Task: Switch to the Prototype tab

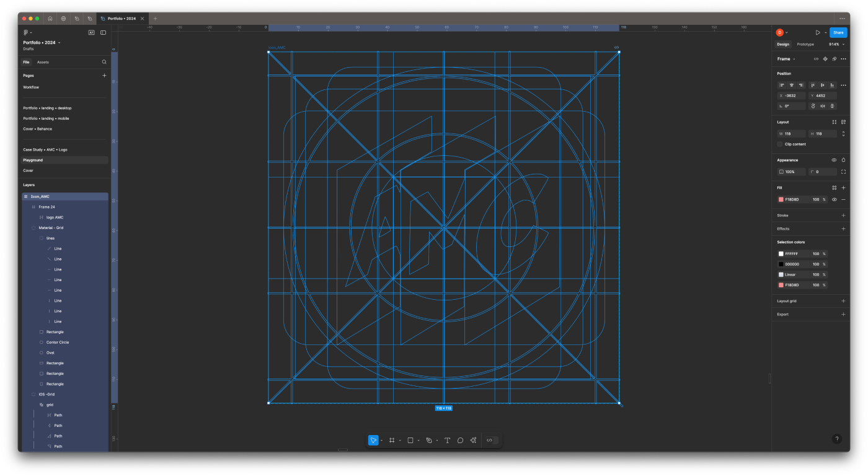Action: click(805, 44)
